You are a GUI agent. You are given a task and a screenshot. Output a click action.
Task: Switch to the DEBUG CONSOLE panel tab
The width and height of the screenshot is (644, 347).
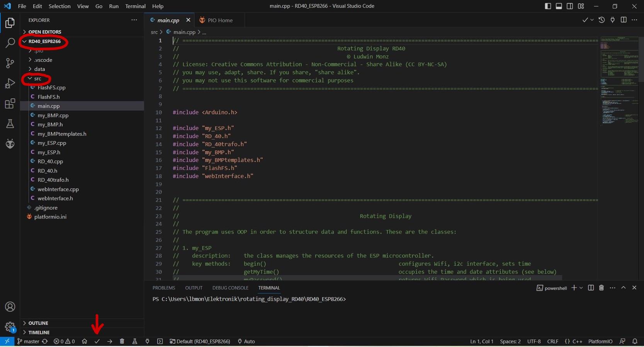coord(230,288)
